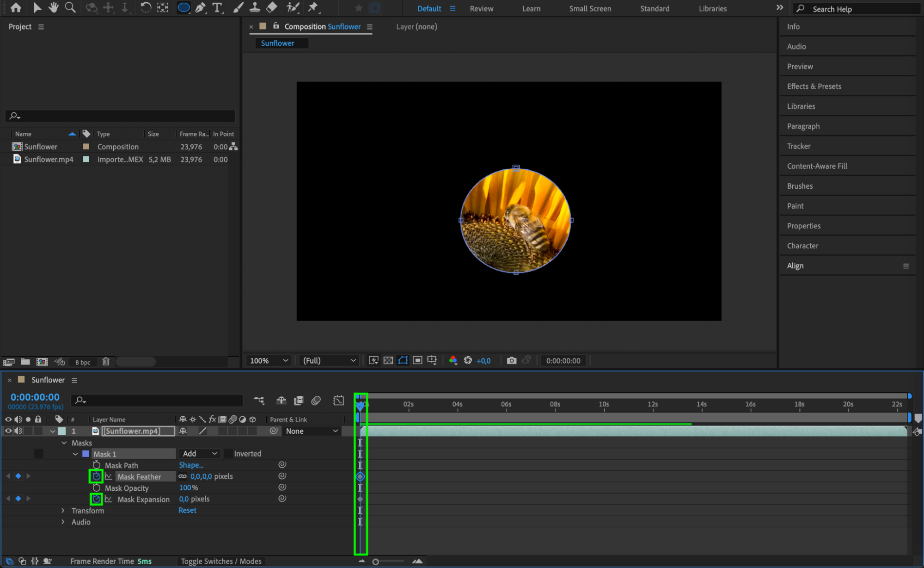Enable the Inverted mask checkbox
Image resolution: width=924 pixels, height=568 pixels.
click(228, 454)
